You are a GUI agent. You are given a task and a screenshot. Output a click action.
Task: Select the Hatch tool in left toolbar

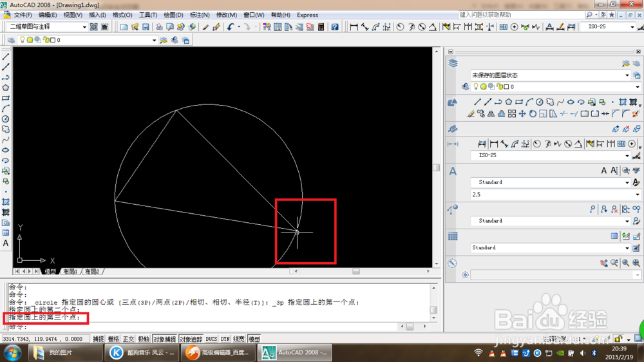point(6,202)
